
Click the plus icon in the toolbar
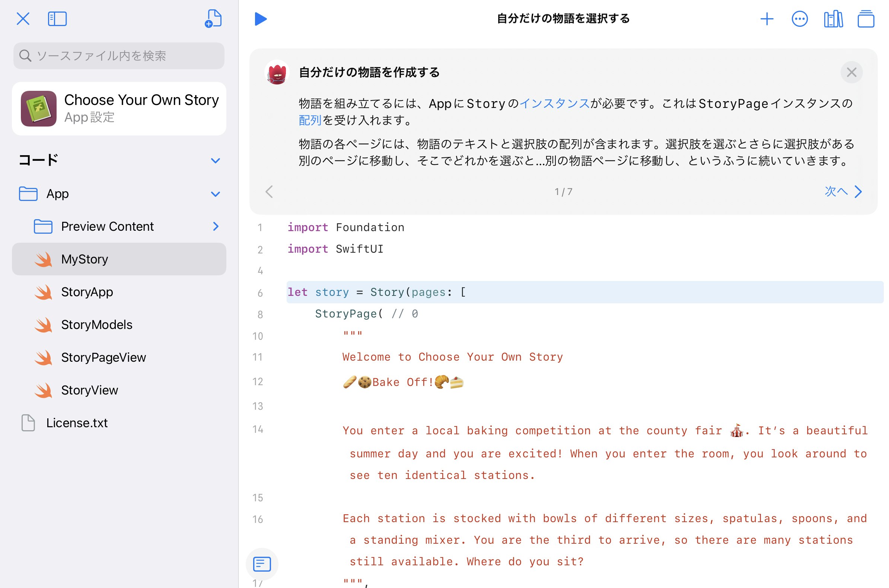coord(767,19)
